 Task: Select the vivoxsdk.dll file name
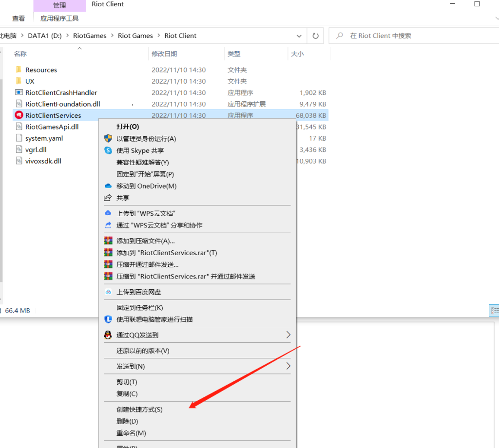(43, 161)
